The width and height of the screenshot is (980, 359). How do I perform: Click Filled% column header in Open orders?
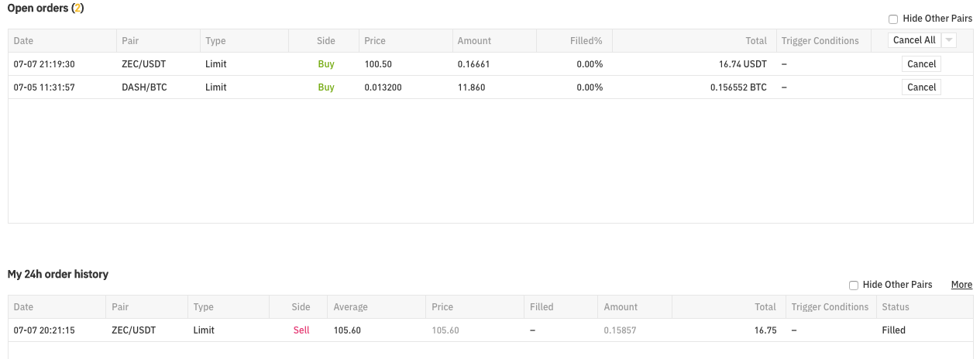(586, 41)
